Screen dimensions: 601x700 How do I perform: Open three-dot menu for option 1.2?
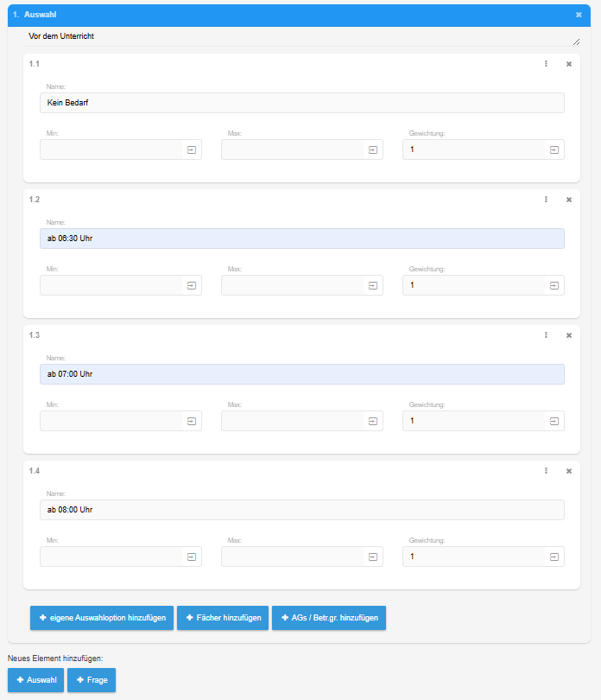[x=546, y=200]
